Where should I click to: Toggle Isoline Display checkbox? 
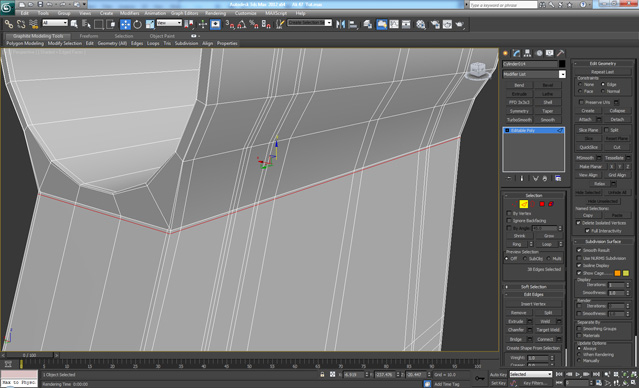click(x=579, y=265)
